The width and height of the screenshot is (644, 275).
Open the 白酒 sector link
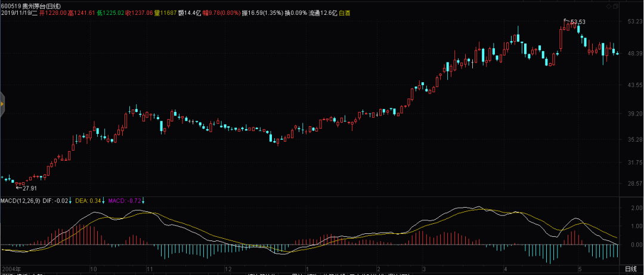pos(345,13)
